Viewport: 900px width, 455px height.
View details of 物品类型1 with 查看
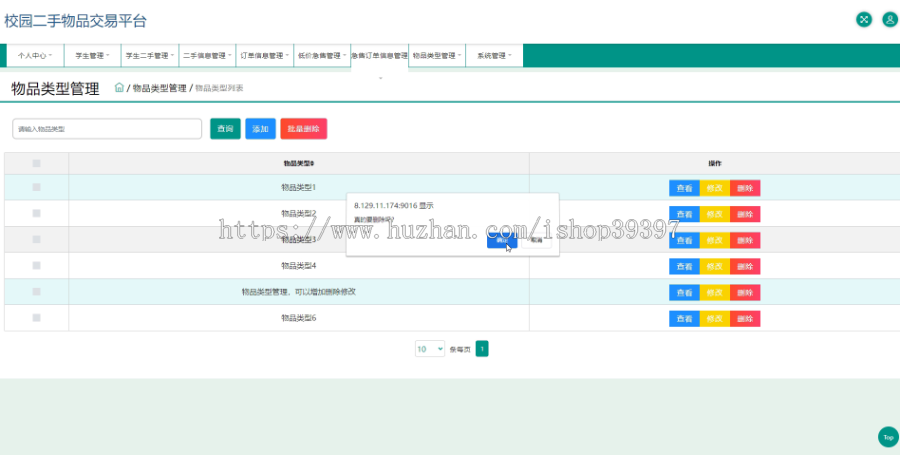pyautogui.click(x=684, y=188)
